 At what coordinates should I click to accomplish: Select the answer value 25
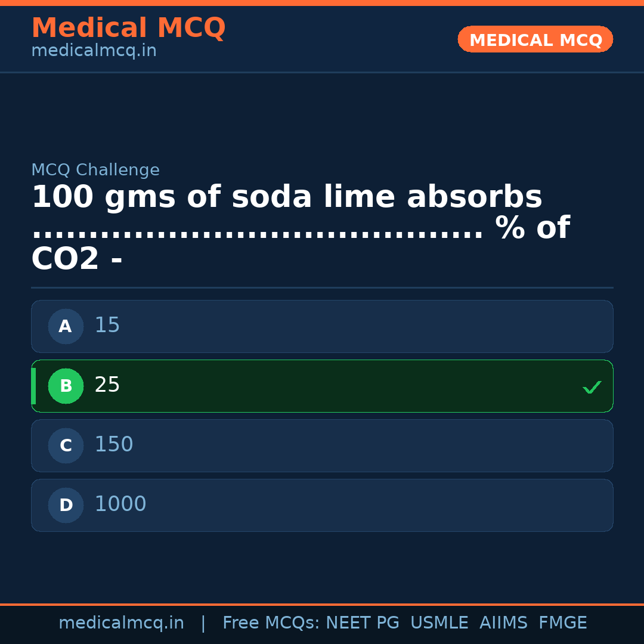(107, 385)
